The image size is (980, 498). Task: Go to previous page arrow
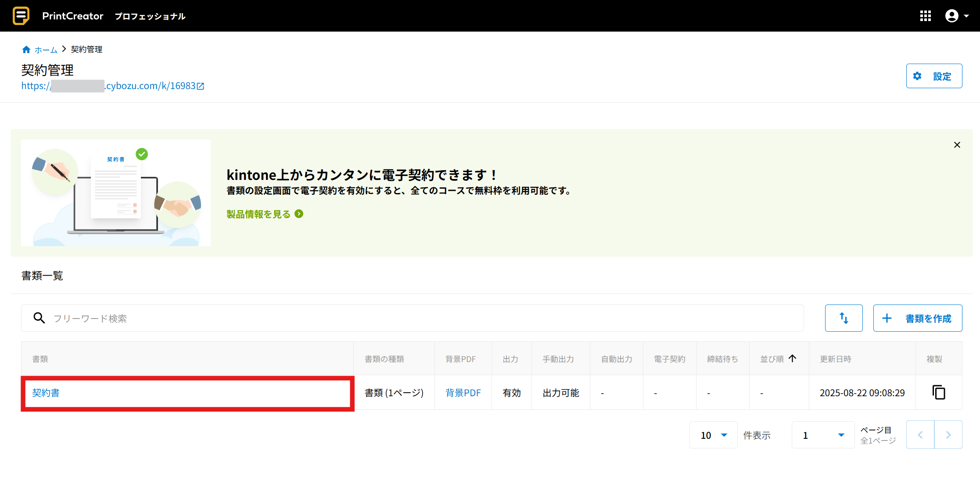(x=920, y=435)
